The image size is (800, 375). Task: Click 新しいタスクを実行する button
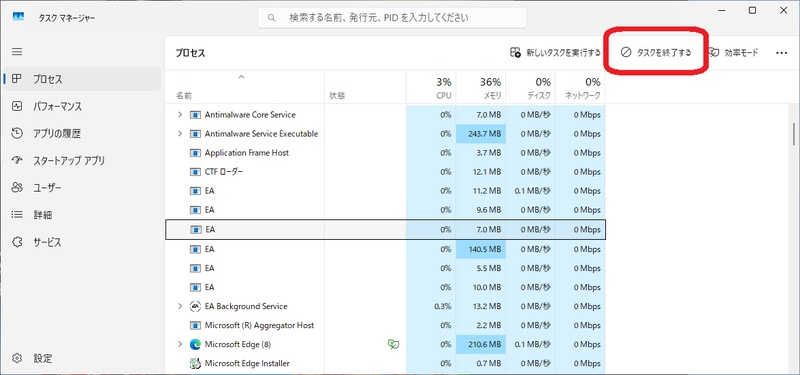(x=555, y=53)
